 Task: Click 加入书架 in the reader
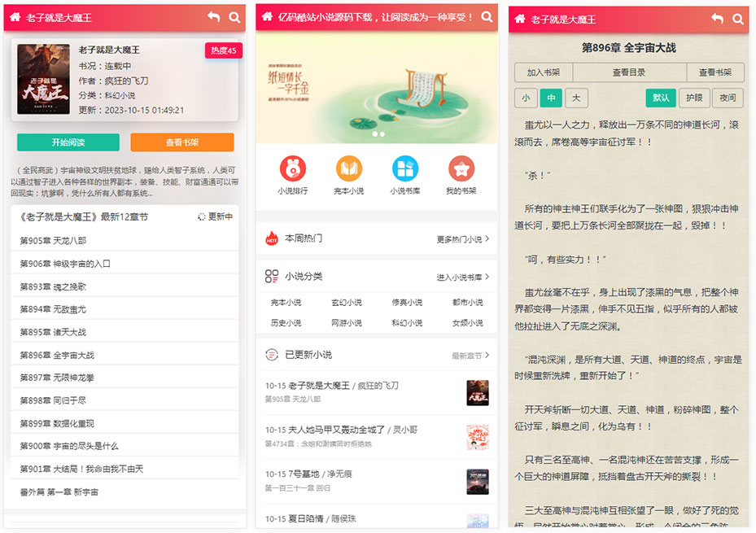pos(544,72)
